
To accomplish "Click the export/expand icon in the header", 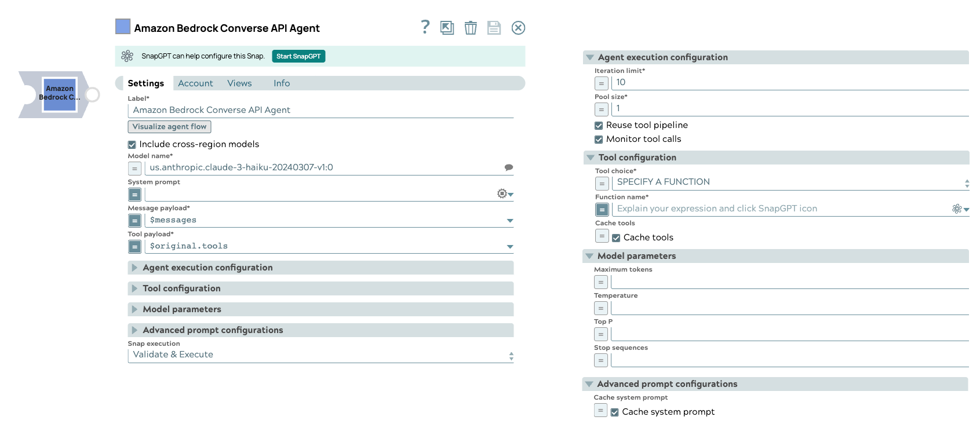I will pyautogui.click(x=447, y=27).
